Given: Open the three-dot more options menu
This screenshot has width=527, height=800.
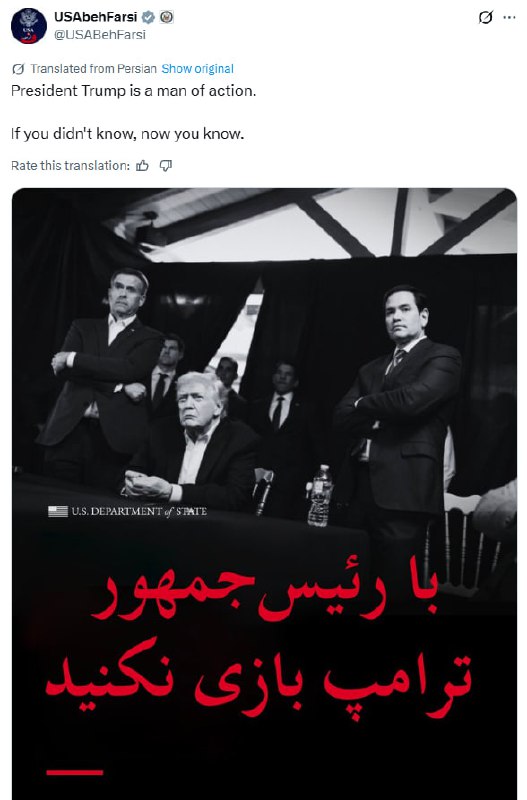Looking at the screenshot, I should tap(509, 17).
